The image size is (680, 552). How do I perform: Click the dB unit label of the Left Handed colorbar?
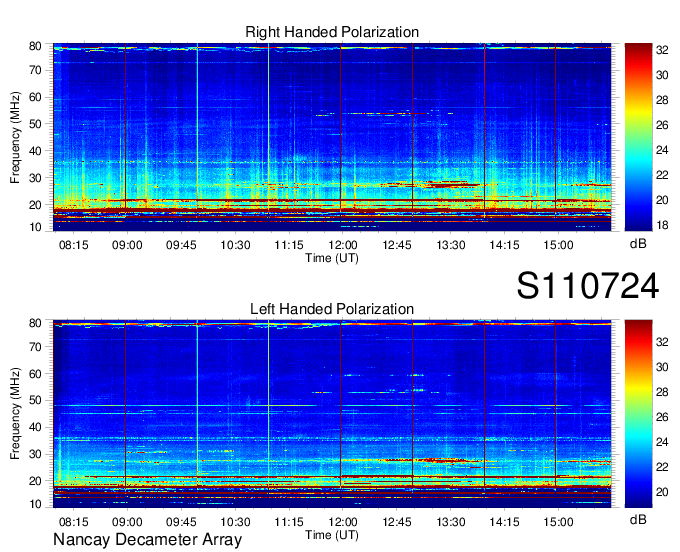click(638, 519)
